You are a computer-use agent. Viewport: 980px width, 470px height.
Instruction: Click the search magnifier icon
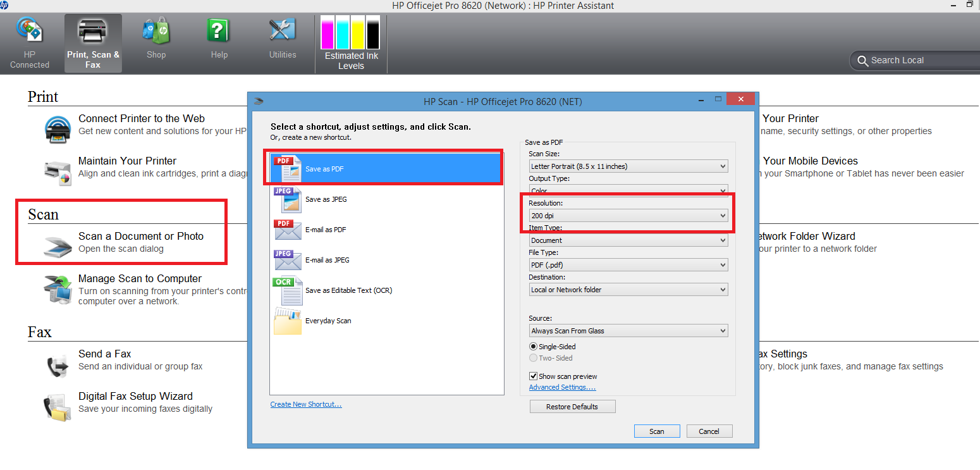click(862, 61)
